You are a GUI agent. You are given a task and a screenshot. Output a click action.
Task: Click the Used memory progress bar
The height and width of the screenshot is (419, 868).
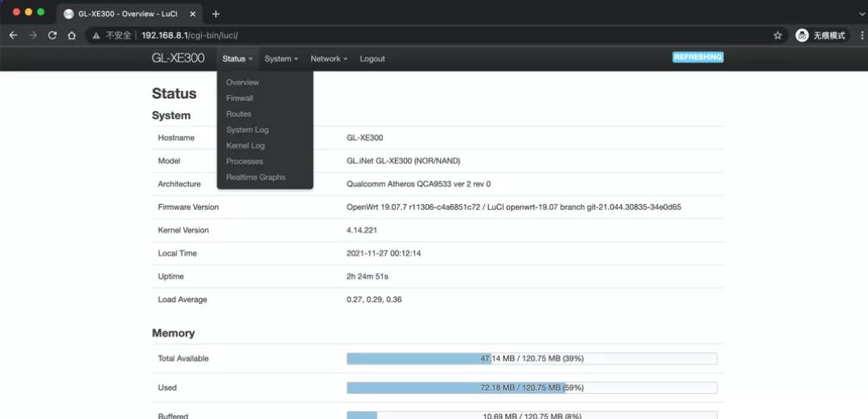pyautogui.click(x=531, y=388)
